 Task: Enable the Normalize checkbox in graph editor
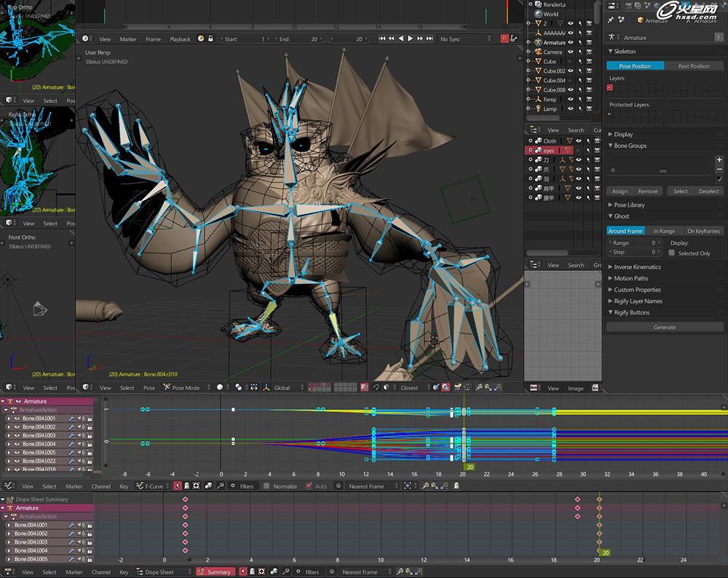[x=266, y=486]
